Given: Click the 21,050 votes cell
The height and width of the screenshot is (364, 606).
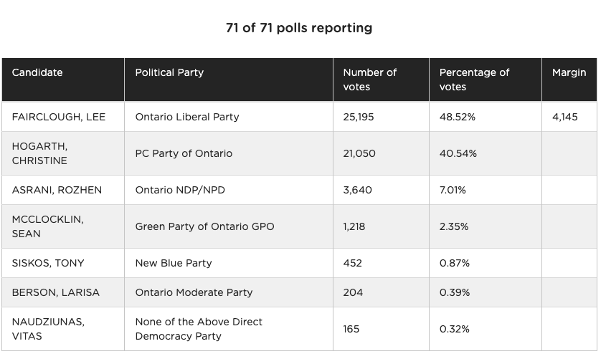Looking at the screenshot, I should [359, 153].
